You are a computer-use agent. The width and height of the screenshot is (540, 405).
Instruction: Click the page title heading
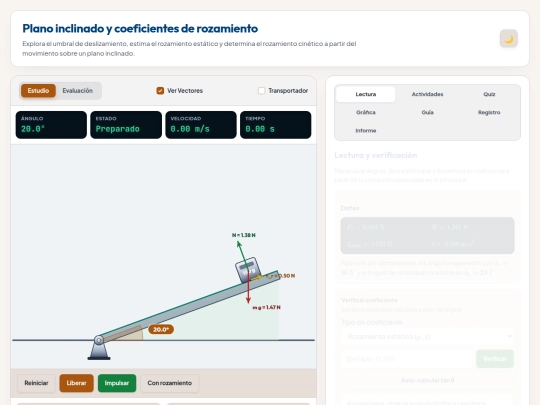(140, 29)
